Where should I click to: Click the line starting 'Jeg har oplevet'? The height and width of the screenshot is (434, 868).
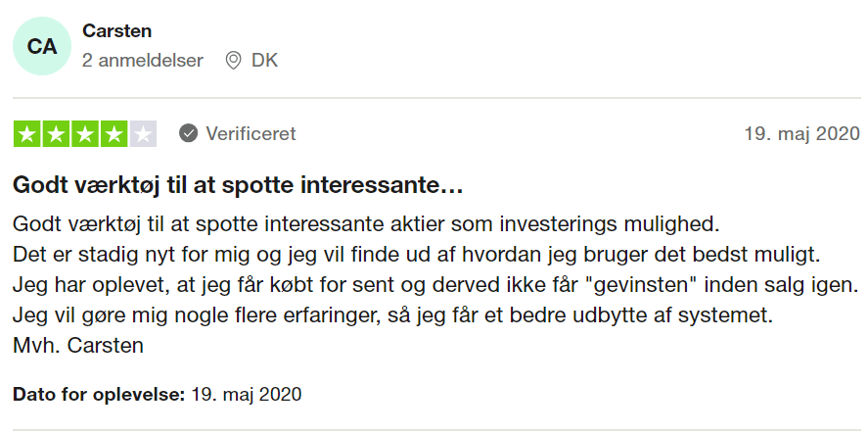click(435, 285)
